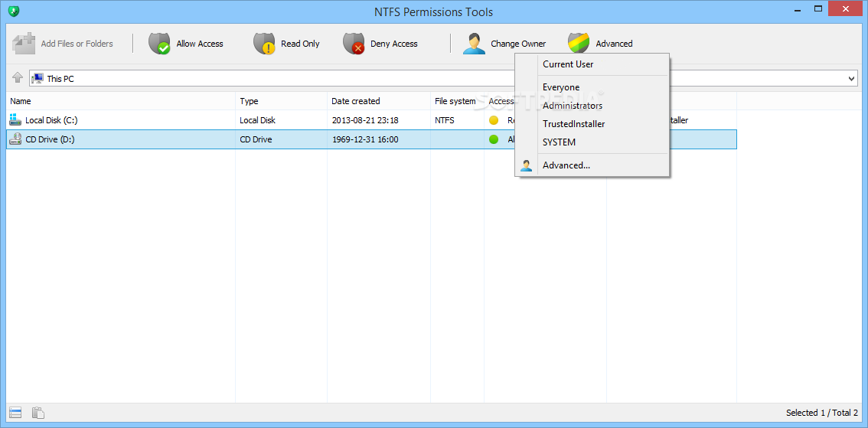Go up one level with arrow icon
The width and height of the screenshot is (868, 428).
18,78
